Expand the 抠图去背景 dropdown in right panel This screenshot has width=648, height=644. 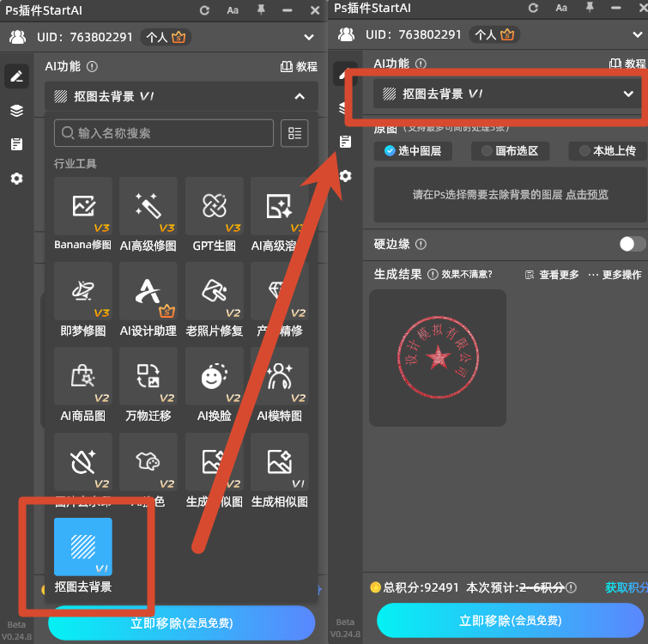pyautogui.click(x=628, y=94)
